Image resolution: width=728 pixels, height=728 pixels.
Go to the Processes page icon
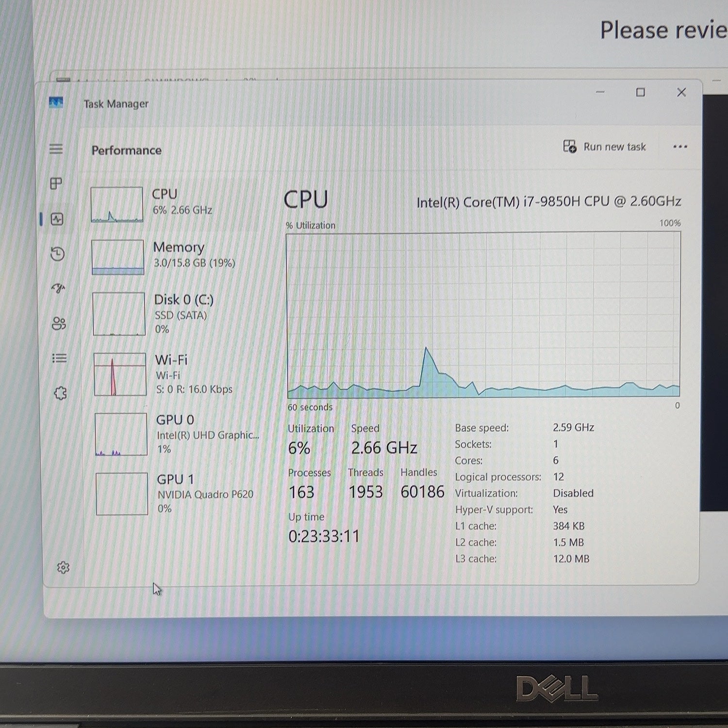tap(56, 183)
